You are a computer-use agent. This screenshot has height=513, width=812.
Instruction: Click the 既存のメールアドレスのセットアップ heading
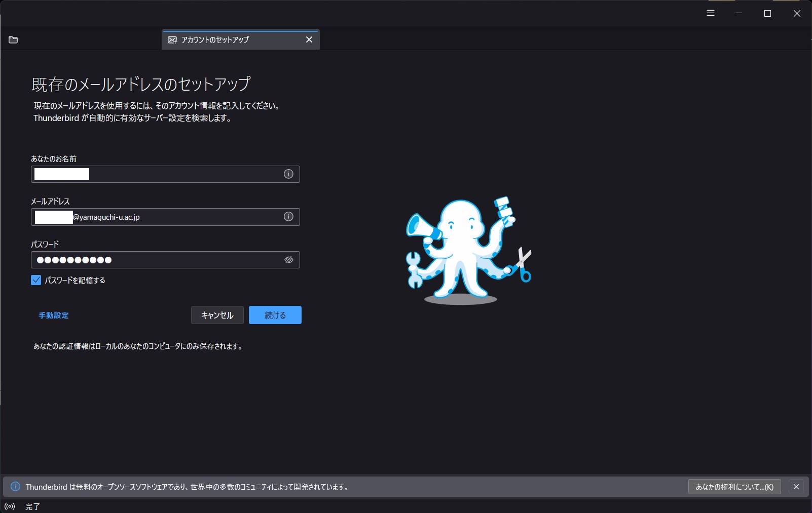coord(141,84)
